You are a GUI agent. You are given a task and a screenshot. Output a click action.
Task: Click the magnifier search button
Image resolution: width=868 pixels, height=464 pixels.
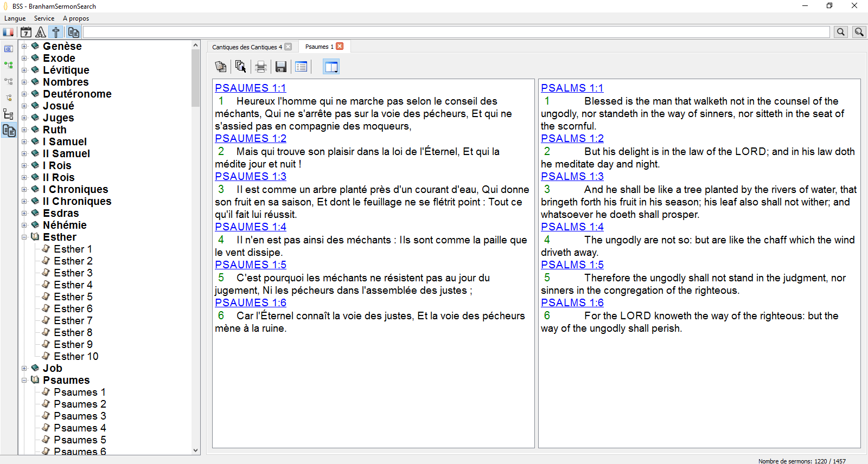coord(841,32)
